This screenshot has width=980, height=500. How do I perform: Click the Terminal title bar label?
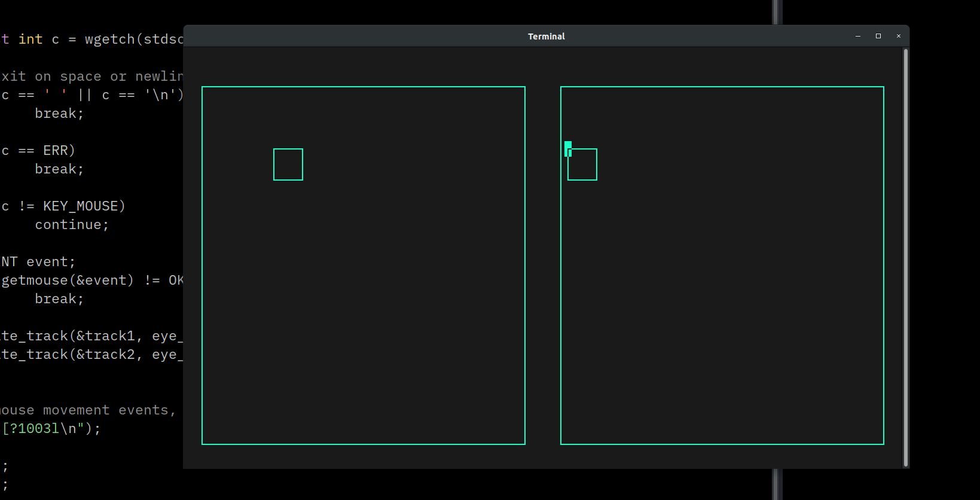pyautogui.click(x=547, y=36)
